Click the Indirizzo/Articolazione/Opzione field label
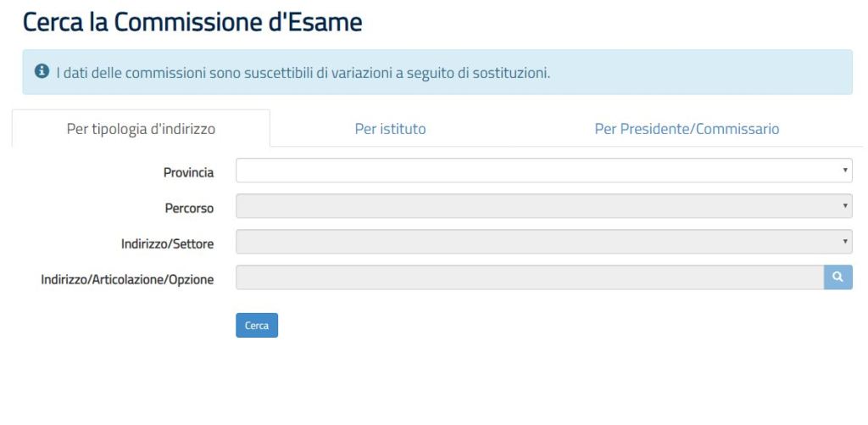 pos(127,279)
